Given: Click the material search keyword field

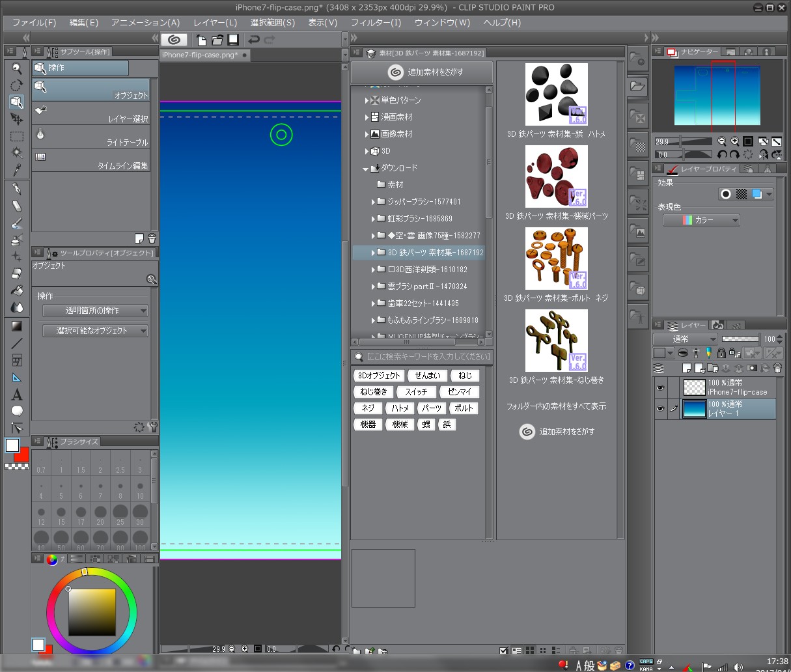Looking at the screenshot, I should coord(427,356).
